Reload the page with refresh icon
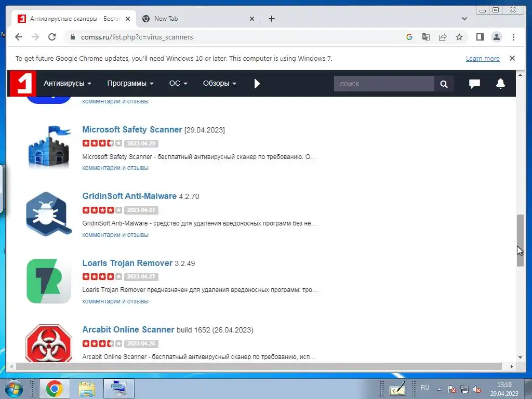 (x=52, y=37)
